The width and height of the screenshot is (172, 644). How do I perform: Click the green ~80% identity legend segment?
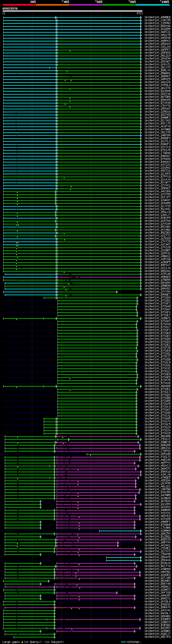pos(119,5)
